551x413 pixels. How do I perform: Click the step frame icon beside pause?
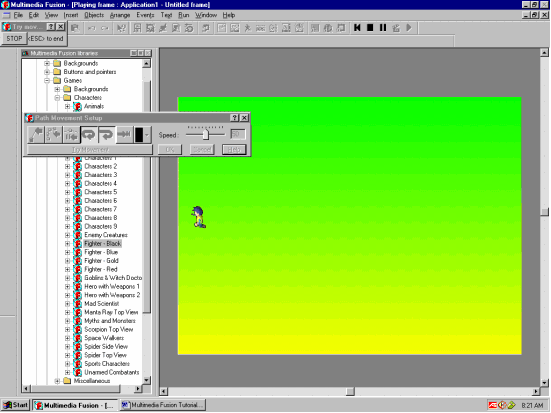pyautogui.click(x=396, y=27)
